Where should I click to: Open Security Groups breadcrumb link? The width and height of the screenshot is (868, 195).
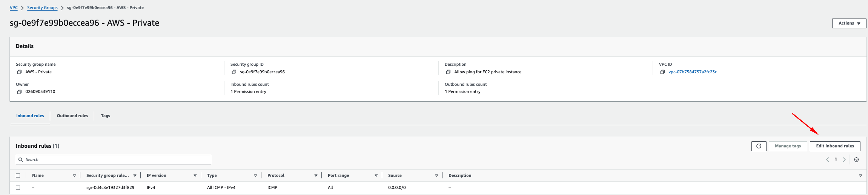tap(42, 8)
